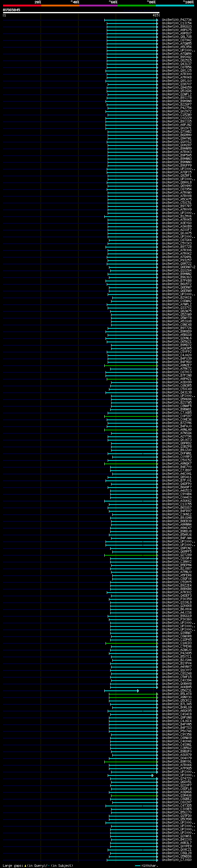Select label UniRef100_A7QWM5
197x868 pixels.
point(176,43)
